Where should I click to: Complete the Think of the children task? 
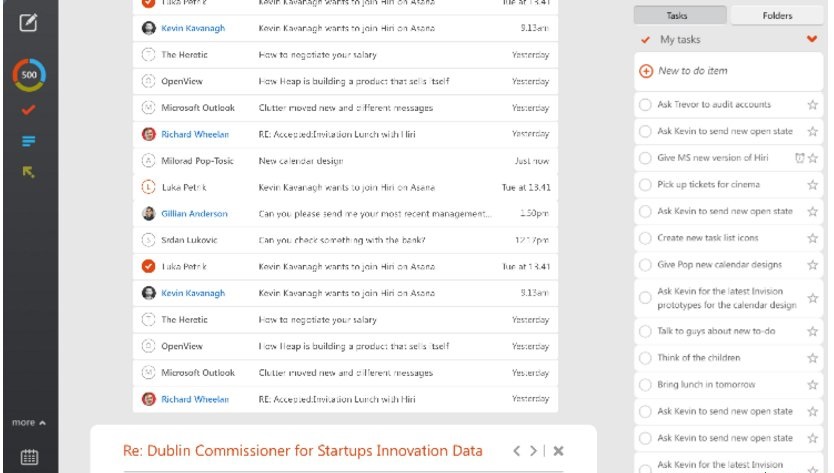click(645, 358)
